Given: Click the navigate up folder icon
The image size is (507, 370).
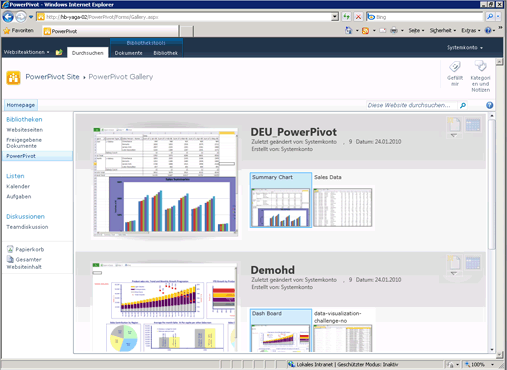Looking at the screenshot, I should click(x=59, y=52).
